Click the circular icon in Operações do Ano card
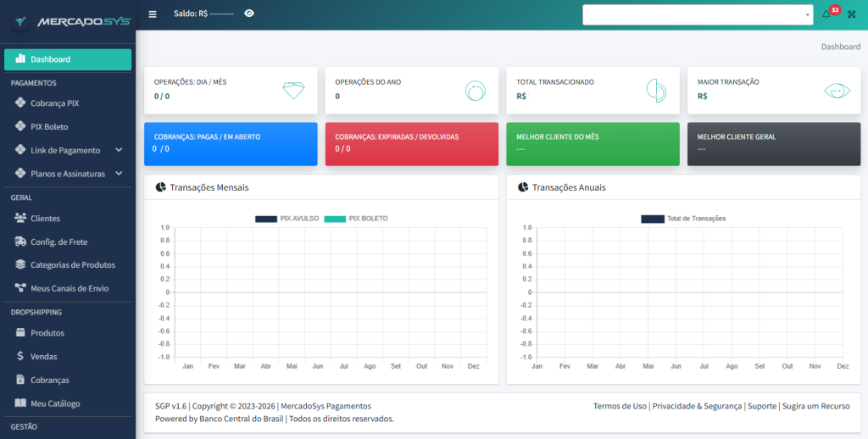The width and height of the screenshot is (868, 439). point(475,91)
